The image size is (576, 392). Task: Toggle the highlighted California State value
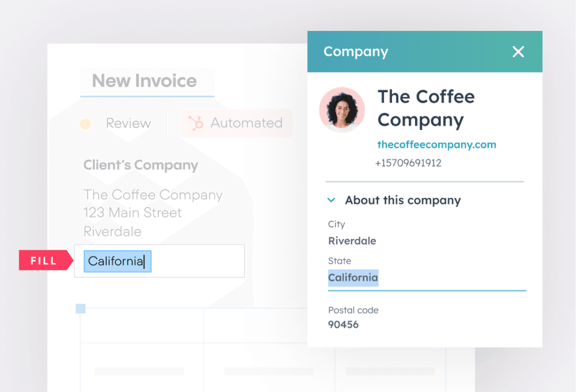[353, 278]
